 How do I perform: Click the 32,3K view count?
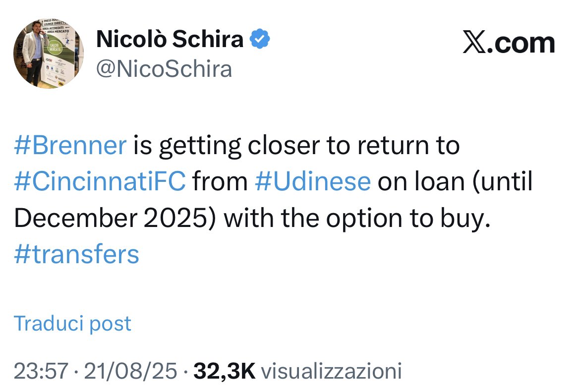225,371
